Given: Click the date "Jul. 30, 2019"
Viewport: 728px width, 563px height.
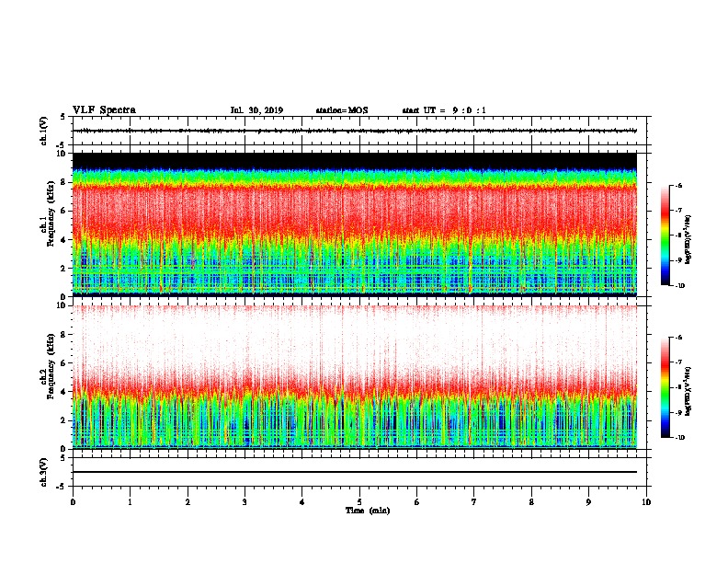Looking at the screenshot, I should 256,110.
